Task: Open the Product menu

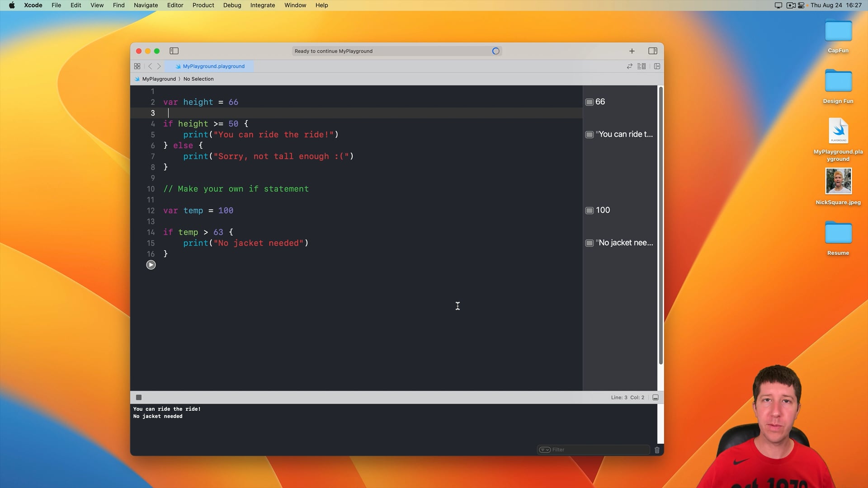Action: click(x=203, y=5)
